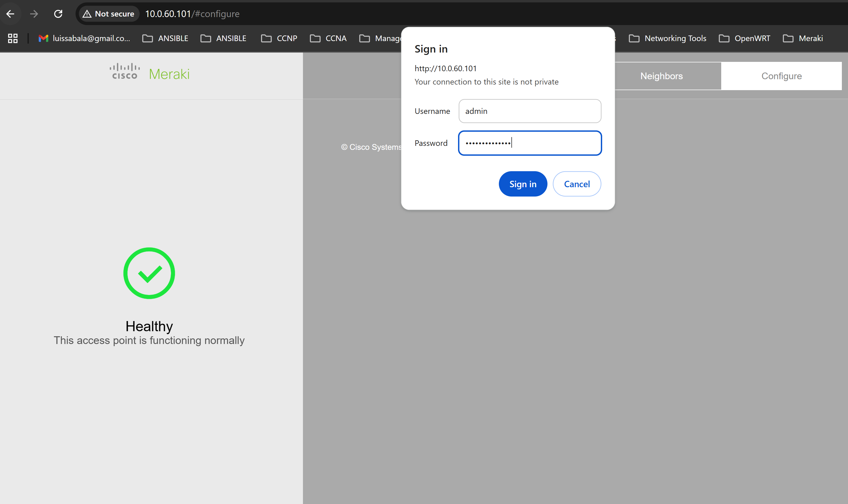Switch to the Configure tab

(x=781, y=76)
